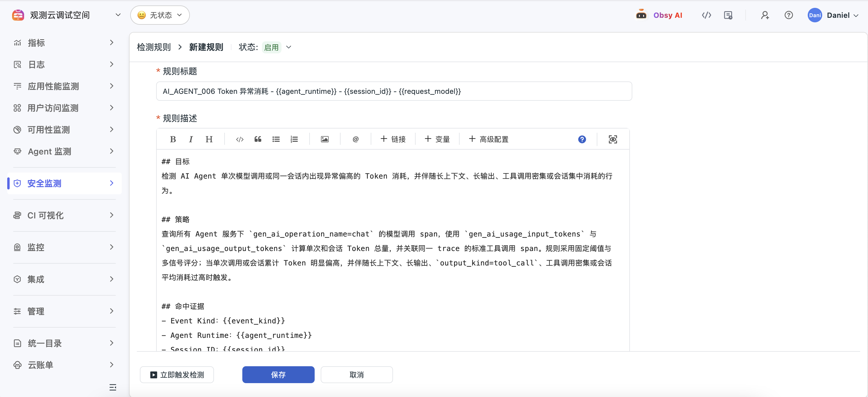Apply italic formatting in the editor
868x397 pixels.
coord(191,139)
